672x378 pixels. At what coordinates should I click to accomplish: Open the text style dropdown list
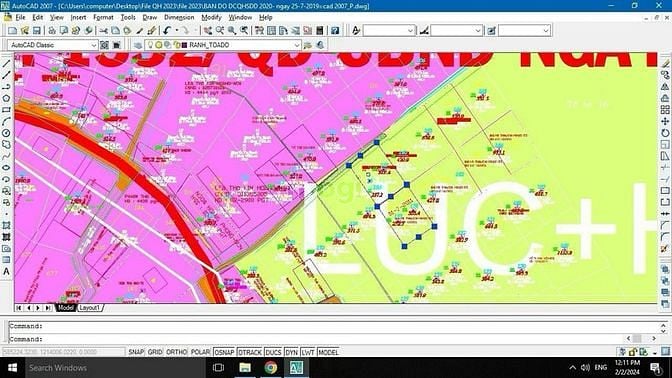(x=410, y=30)
